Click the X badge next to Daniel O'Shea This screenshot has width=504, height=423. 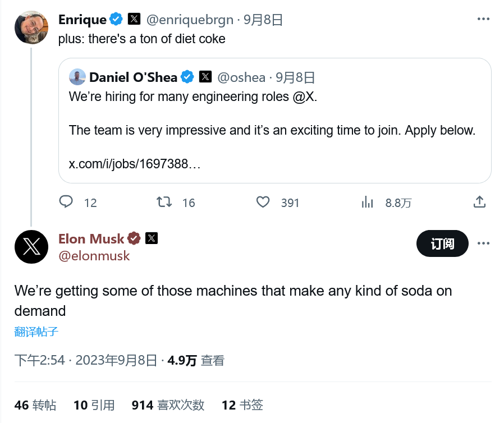pos(205,77)
